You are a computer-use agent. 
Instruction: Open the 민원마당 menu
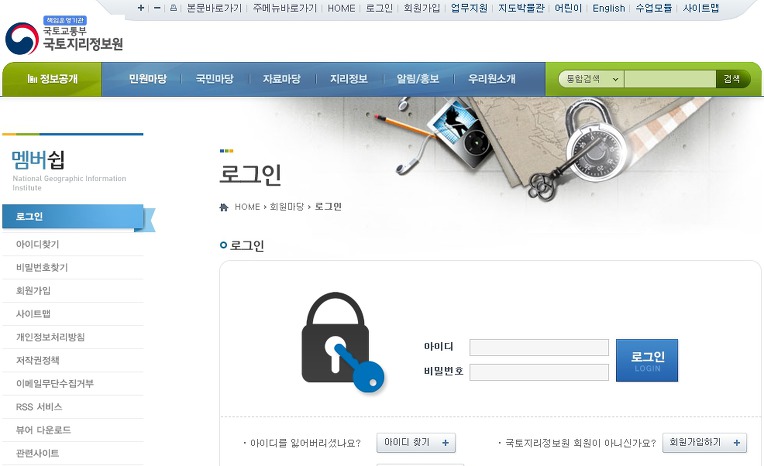[x=148, y=78]
